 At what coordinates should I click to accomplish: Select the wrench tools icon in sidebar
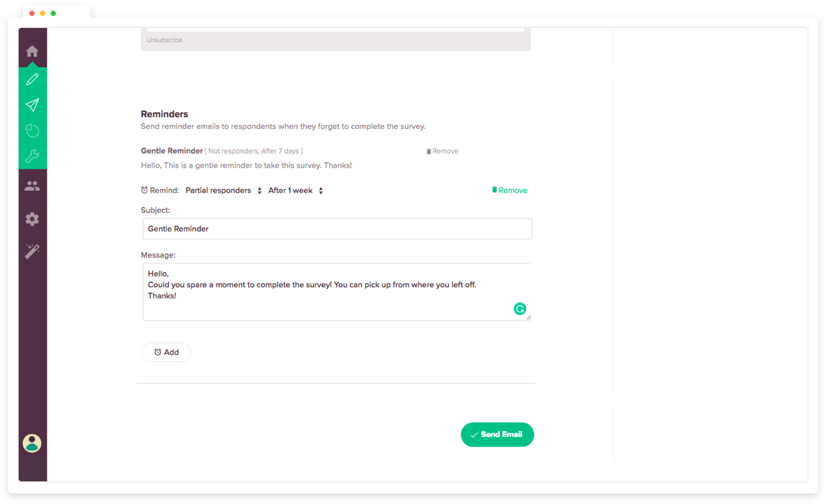pos(32,156)
